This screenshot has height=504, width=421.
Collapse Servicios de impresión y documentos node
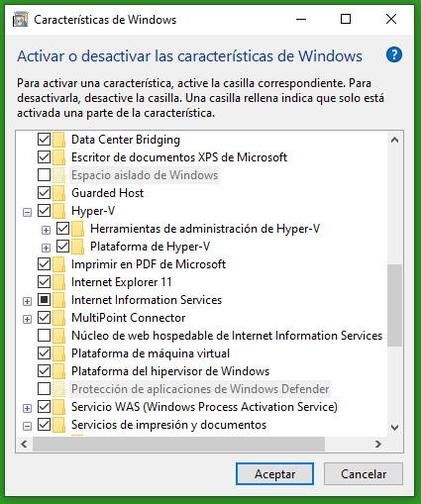[27, 426]
